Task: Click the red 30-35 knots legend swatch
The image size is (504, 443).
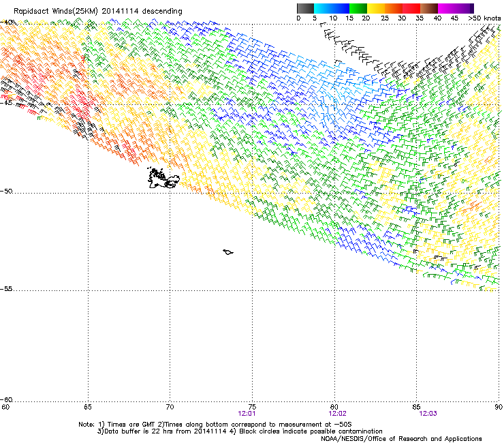Action: [x=411, y=8]
